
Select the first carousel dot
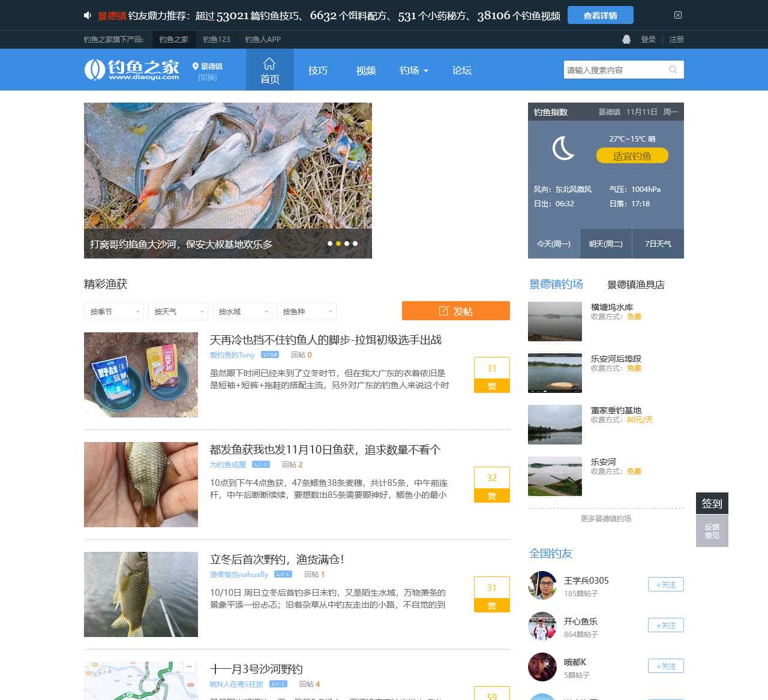click(x=330, y=244)
